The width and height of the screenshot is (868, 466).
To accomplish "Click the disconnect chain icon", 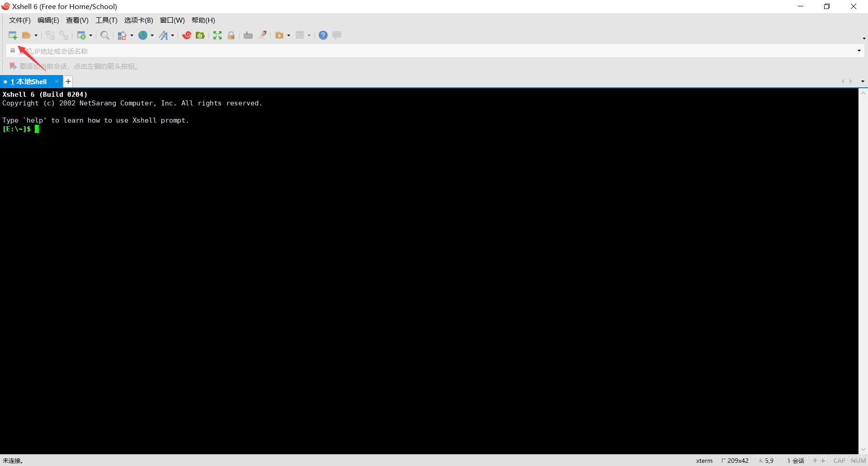I will click(x=50, y=35).
